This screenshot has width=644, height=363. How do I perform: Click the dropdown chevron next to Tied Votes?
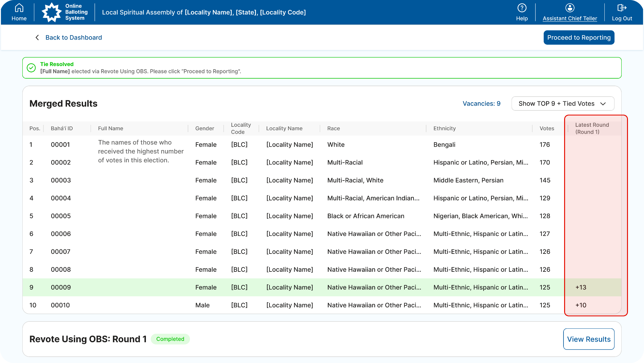[x=603, y=104]
